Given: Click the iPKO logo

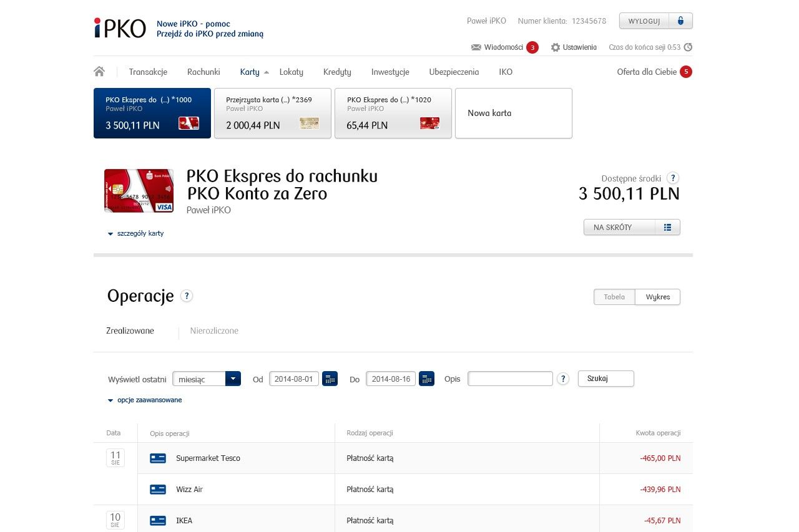Looking at the screenshot, I should pos(120,28).
